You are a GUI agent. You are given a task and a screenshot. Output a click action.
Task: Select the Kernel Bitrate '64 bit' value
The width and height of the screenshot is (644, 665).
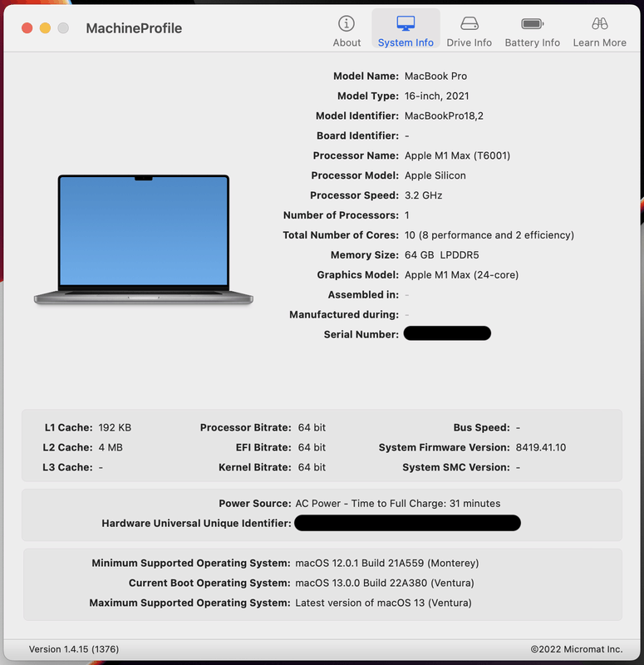(x=312, y=467)
